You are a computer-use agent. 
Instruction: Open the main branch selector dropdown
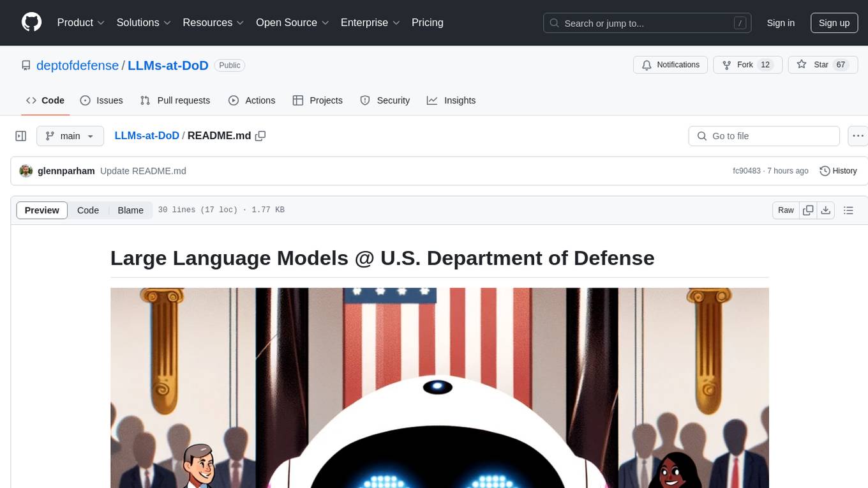point(70,136)
